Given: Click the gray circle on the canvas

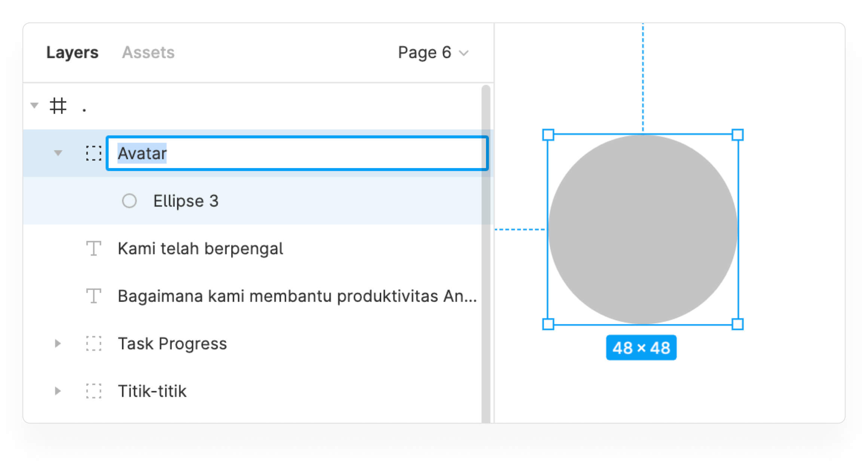Looking at the screenshot, I should coord(643,229).
